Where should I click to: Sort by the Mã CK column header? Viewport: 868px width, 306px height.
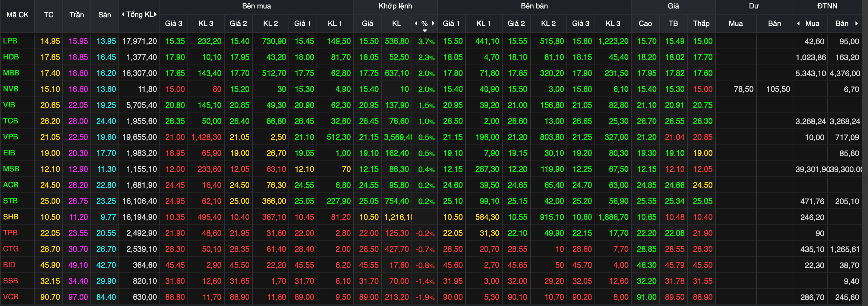17,15
